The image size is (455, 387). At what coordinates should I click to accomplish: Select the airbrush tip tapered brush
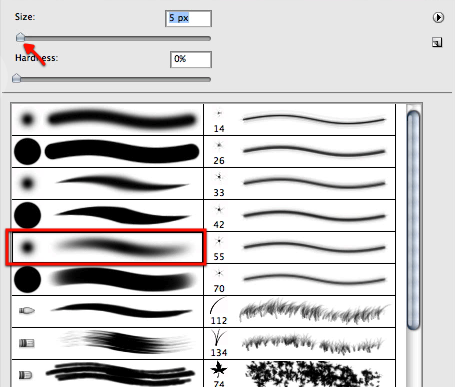tap(107, 311)
